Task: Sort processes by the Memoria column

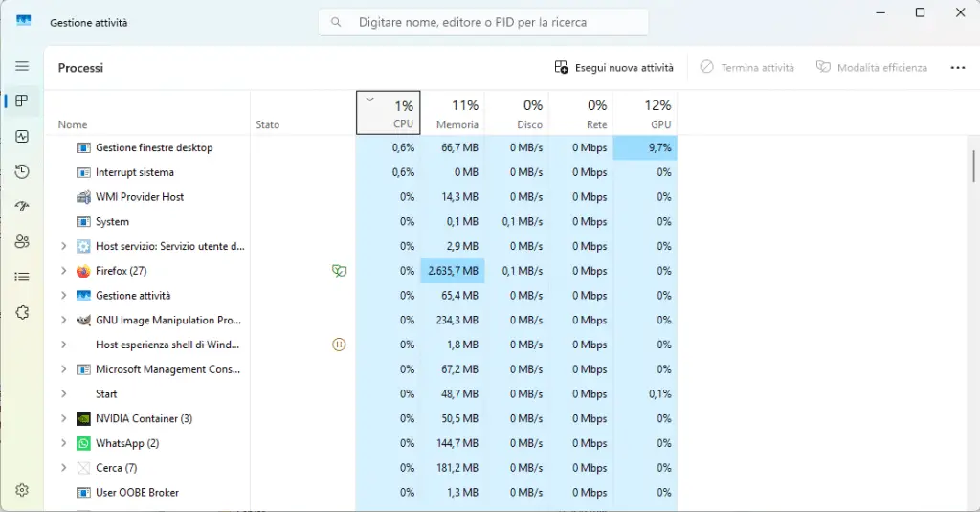Action: [x=453, y=113]
